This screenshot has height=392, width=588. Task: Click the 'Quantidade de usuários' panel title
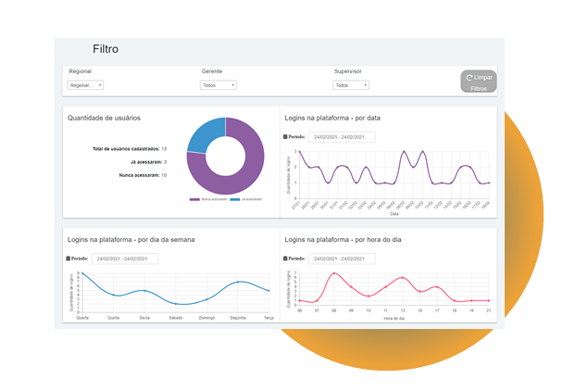(x=104, y=118)
